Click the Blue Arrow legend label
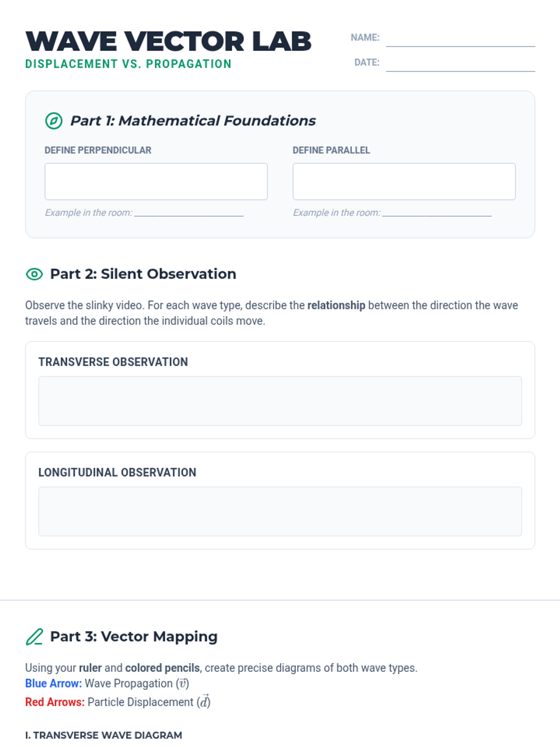The width and height of the screenshot is (560, 747). click(53, 684)
